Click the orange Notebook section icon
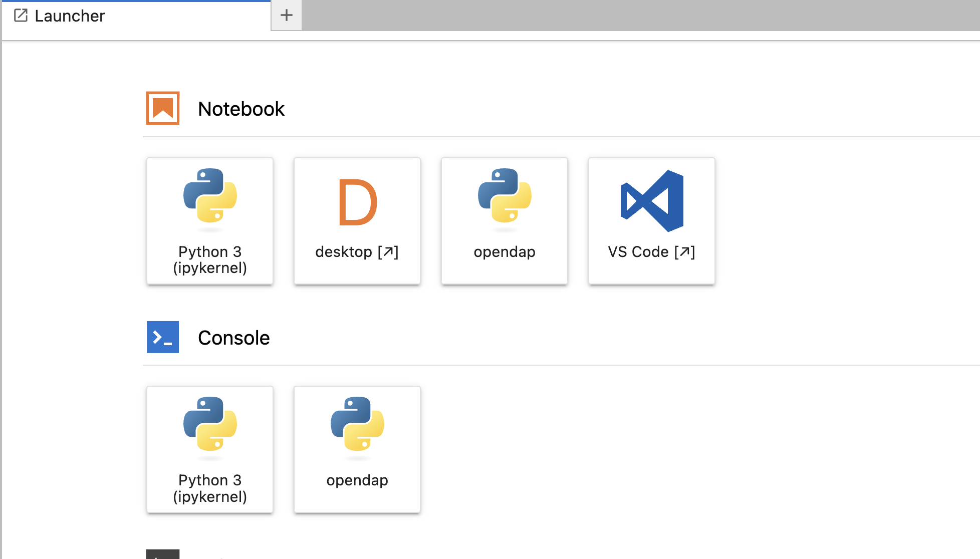This screenshot has width=980, height=559. coord(162,108)
